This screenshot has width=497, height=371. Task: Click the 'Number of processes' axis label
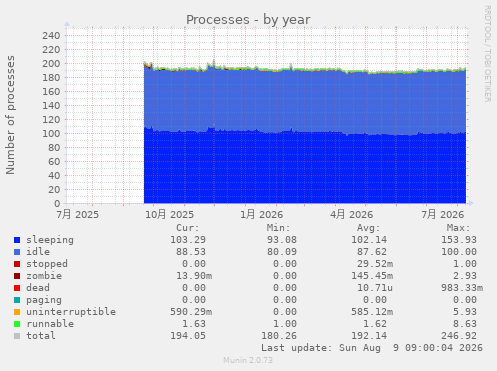[x=10, y=115]
